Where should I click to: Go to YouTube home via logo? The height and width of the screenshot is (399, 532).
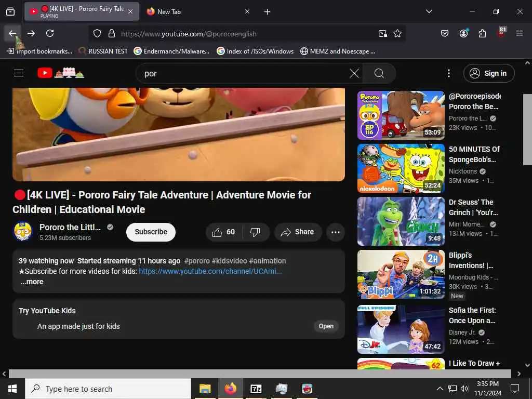(61, 73)
